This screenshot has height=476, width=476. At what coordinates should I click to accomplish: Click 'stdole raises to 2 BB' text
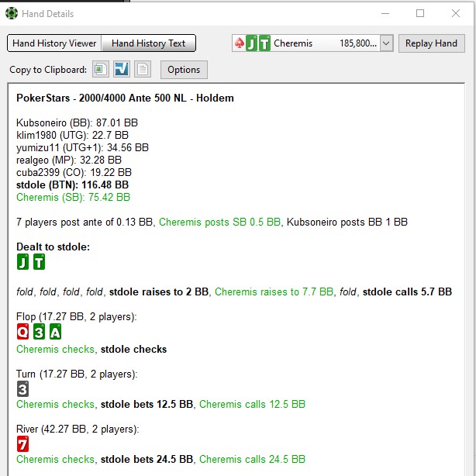point(159,292)
